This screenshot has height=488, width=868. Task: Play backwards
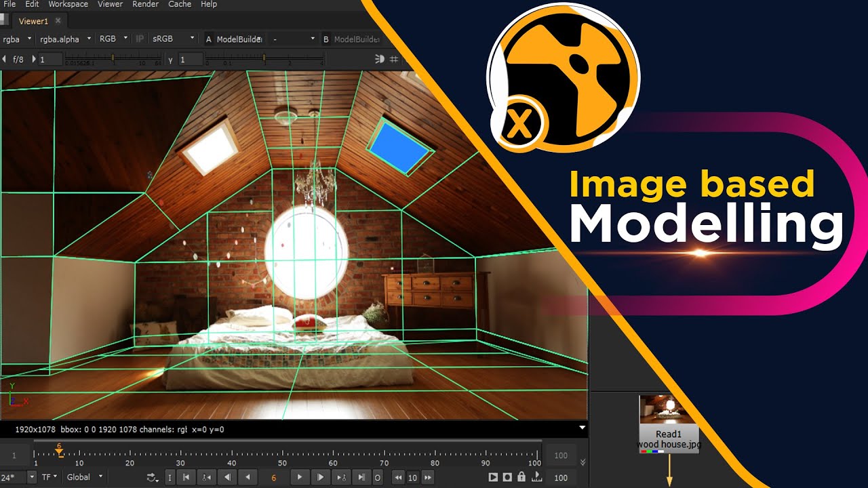pyautogui.click(x=248, y=477)
